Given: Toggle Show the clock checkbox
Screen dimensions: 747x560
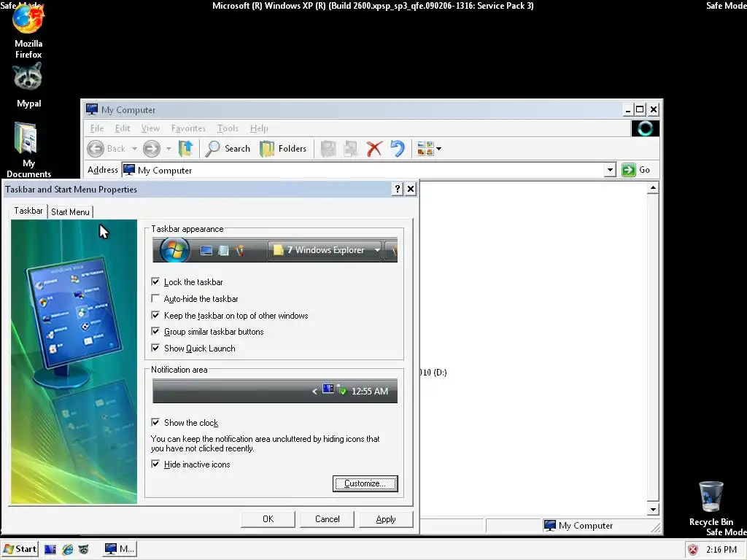Looking at the screenshot, I should coord(155,422).
